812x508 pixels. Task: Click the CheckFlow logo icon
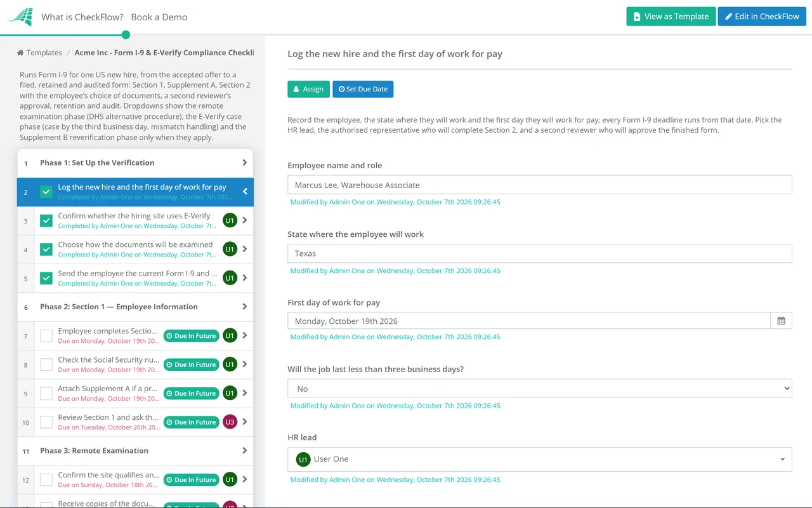click(x=20, y=17)
